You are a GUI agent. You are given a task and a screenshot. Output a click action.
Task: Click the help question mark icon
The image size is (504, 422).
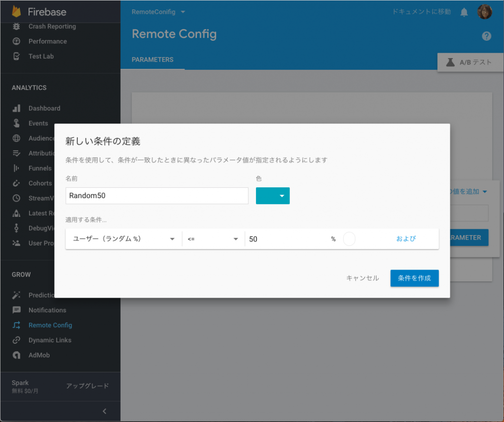click(x=486, y=36)
